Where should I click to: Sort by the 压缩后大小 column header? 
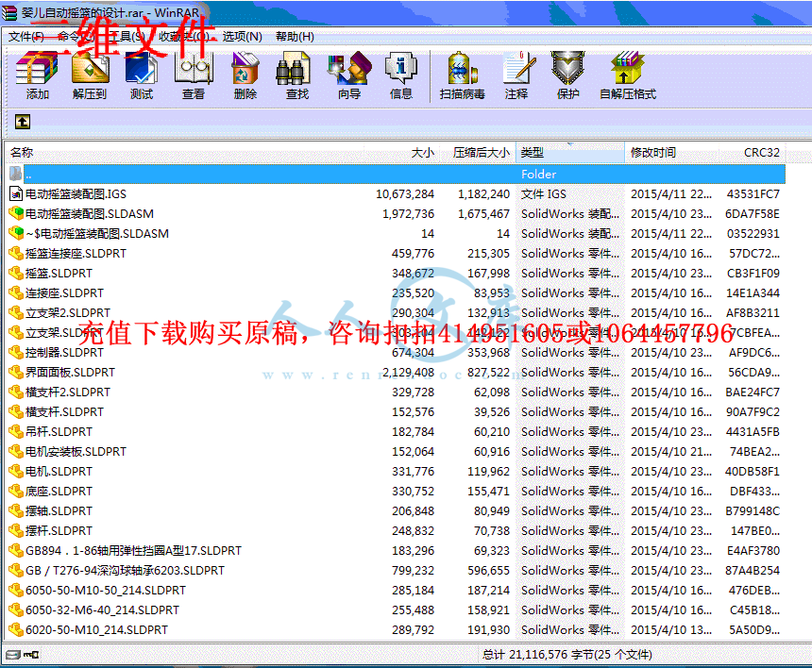[x=477, y=153]
